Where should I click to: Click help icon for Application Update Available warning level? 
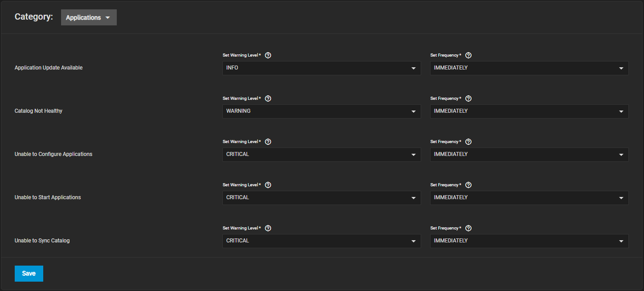tap(268, 56)
